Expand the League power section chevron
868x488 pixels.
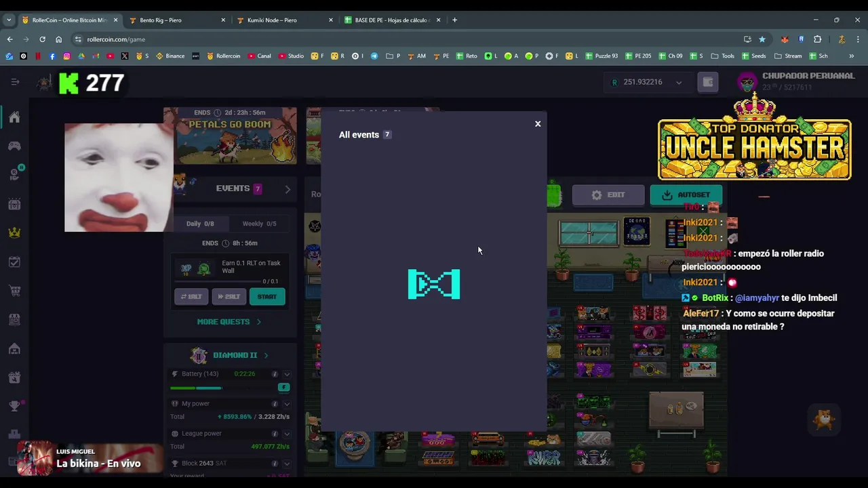(x=287, y=434)
